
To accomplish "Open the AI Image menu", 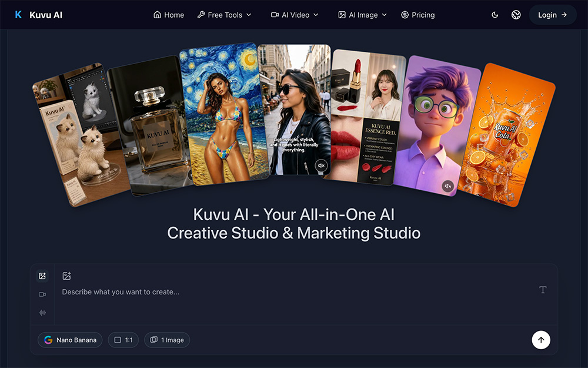I will (363, 15).
